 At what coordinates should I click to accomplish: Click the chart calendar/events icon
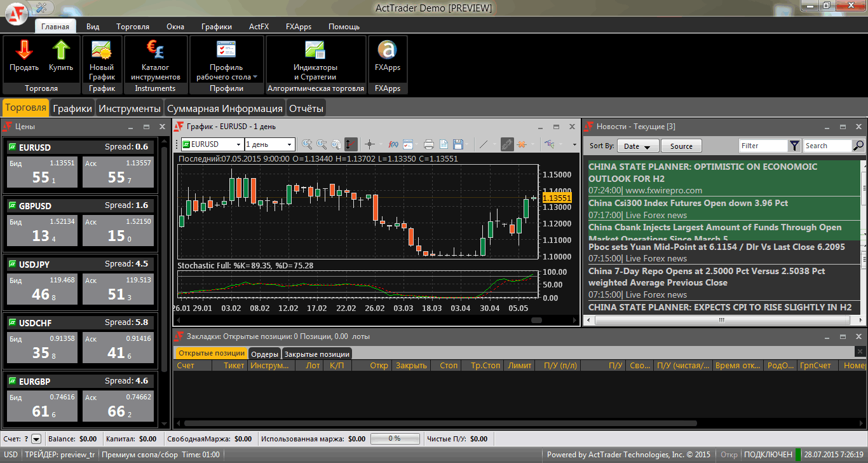pos(408,144)
